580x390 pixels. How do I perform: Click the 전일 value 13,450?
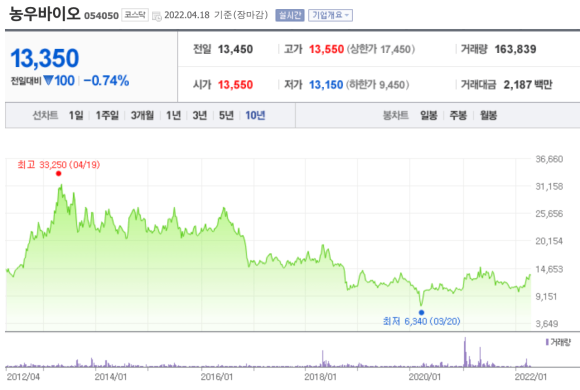pos(235,49)
